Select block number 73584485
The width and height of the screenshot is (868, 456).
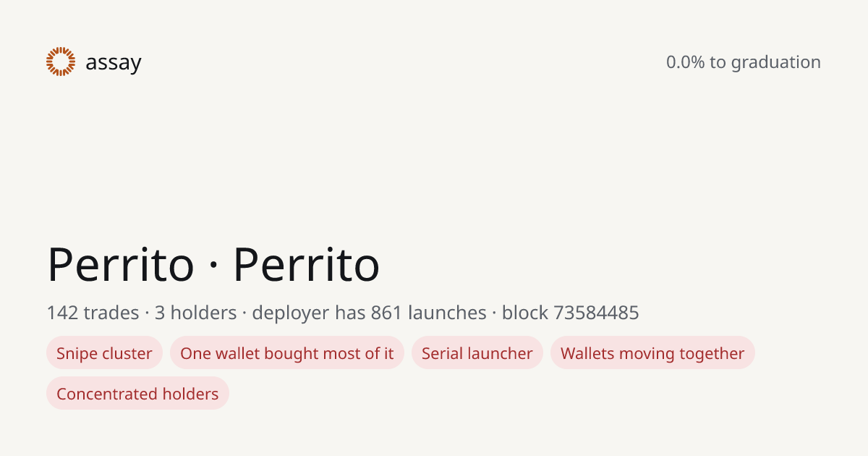[x=596, y=313]
